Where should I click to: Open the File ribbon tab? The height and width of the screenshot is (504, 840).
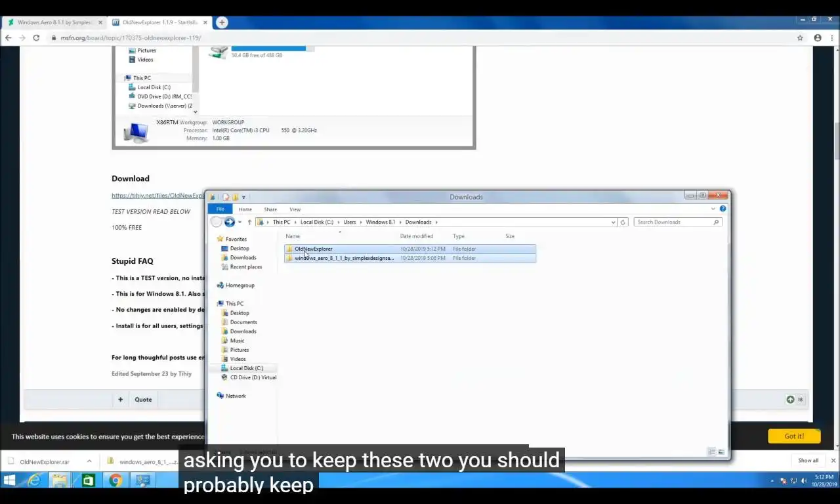point(220,209)
